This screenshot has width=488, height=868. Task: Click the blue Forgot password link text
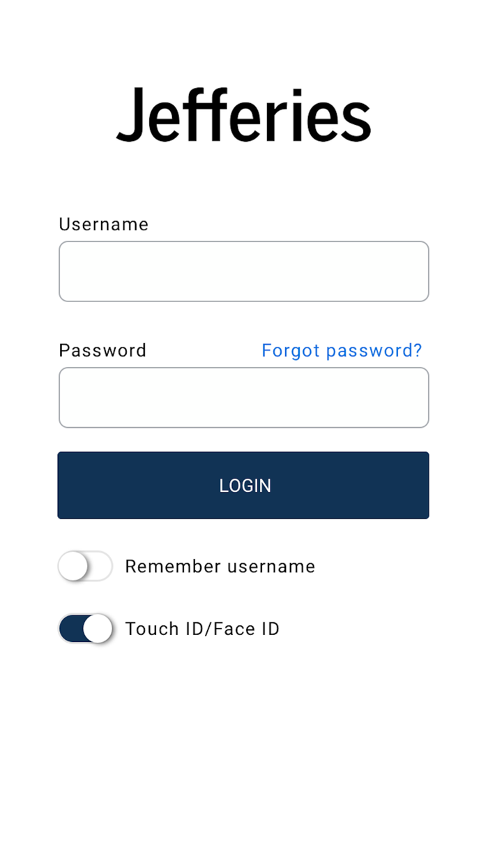[x=341, y=350]
